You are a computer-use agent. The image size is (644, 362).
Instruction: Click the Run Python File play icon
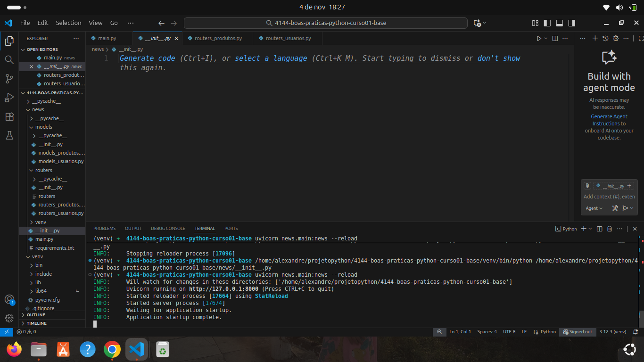click(x=539, y=39)
